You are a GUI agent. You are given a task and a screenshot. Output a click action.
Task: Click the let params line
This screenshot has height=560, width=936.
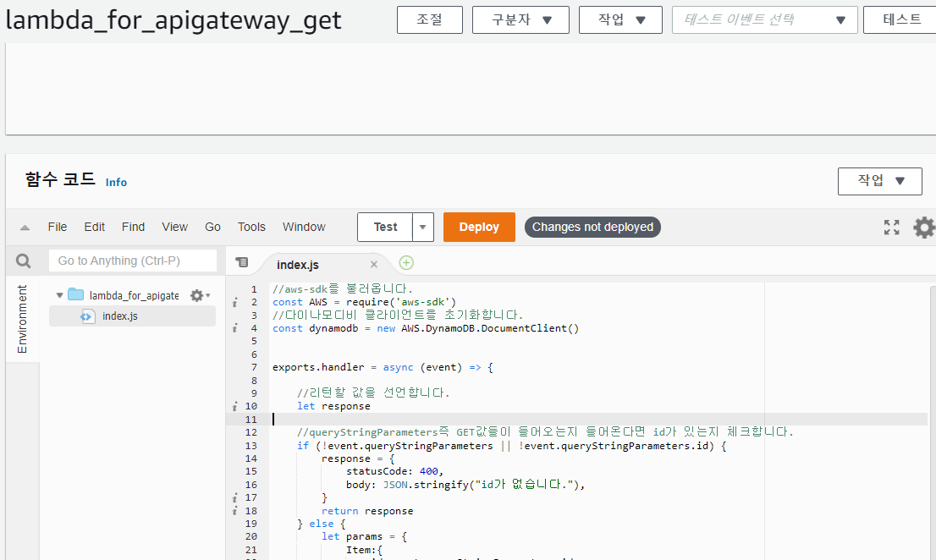point(364,537)
